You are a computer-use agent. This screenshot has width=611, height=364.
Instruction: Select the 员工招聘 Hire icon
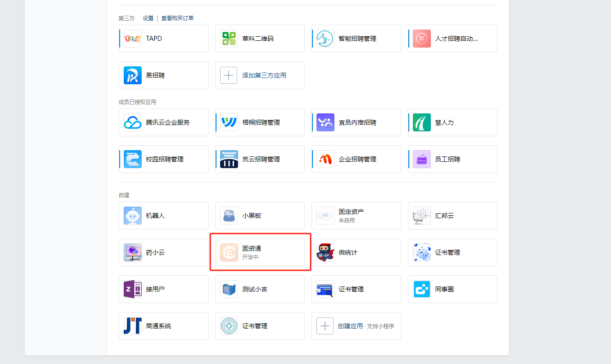(422, 159)
